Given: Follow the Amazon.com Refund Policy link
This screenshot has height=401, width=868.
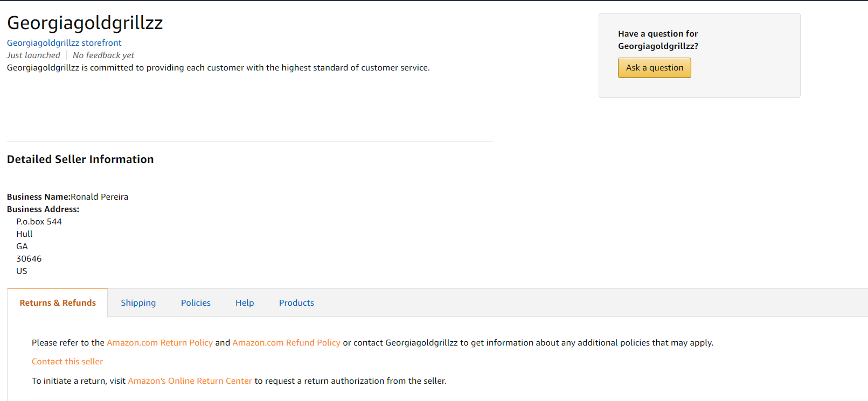Looking at the screenshot, I should click(x=286, y=343).
